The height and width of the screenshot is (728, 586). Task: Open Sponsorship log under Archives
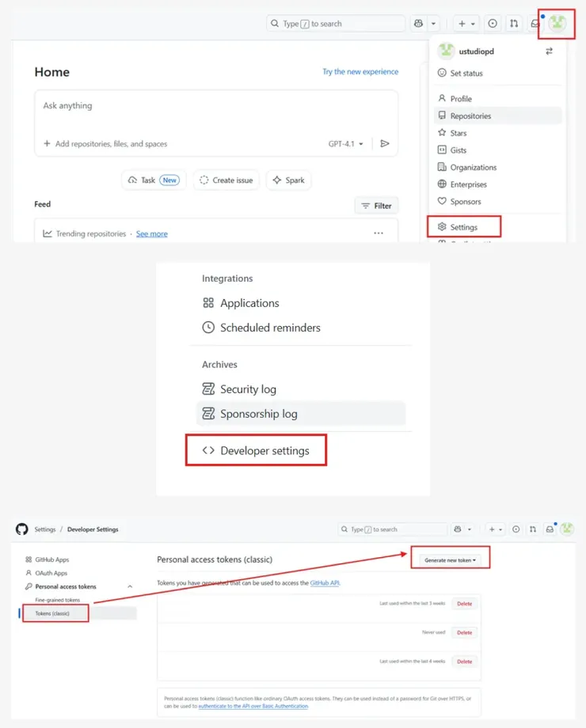click(301, 414)
